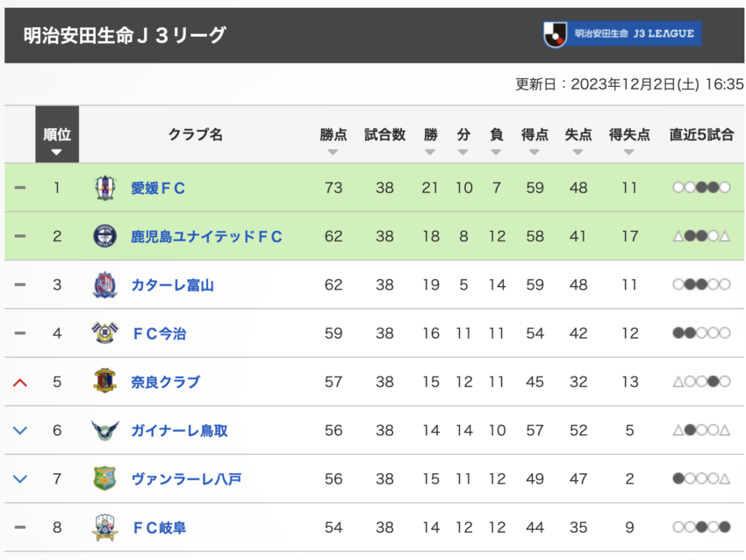
Task: Sort table by 順位 column arrow
Action: [x=57, y=152]
